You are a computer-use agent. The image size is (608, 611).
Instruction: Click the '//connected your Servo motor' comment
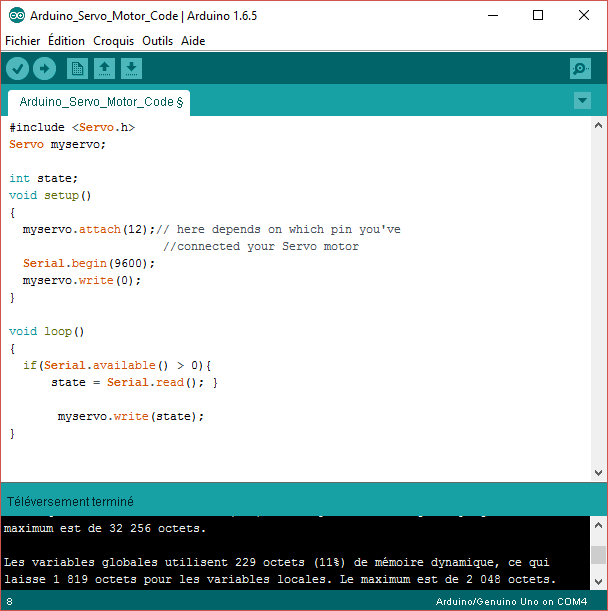coord(261,247)
